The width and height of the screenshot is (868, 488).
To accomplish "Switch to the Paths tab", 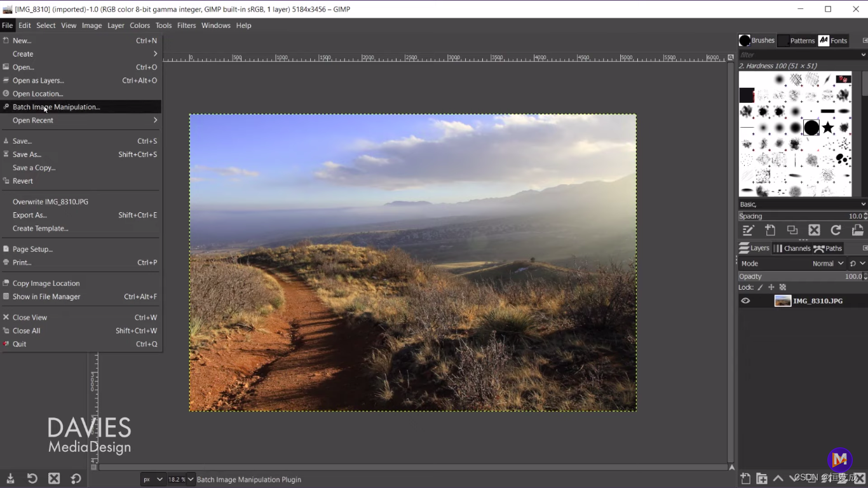I will (828, 248).
